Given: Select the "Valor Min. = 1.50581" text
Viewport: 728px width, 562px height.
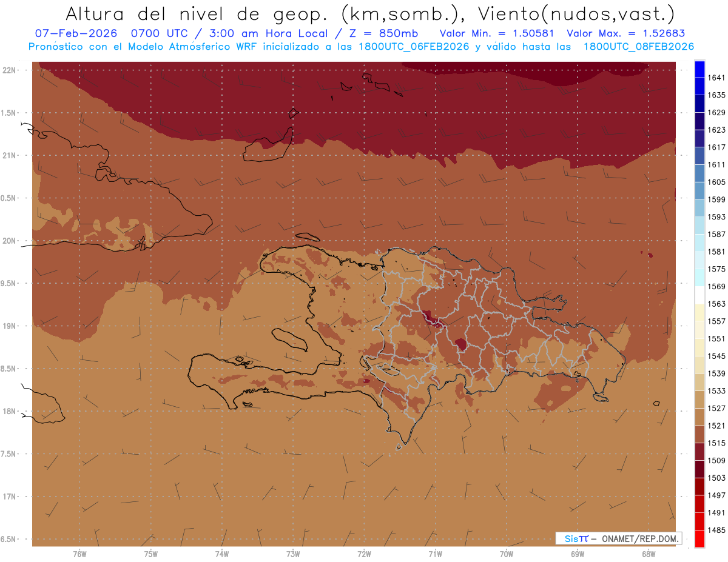Looking at the screenshot, I should pyautogui.click(x=497, y=33).
